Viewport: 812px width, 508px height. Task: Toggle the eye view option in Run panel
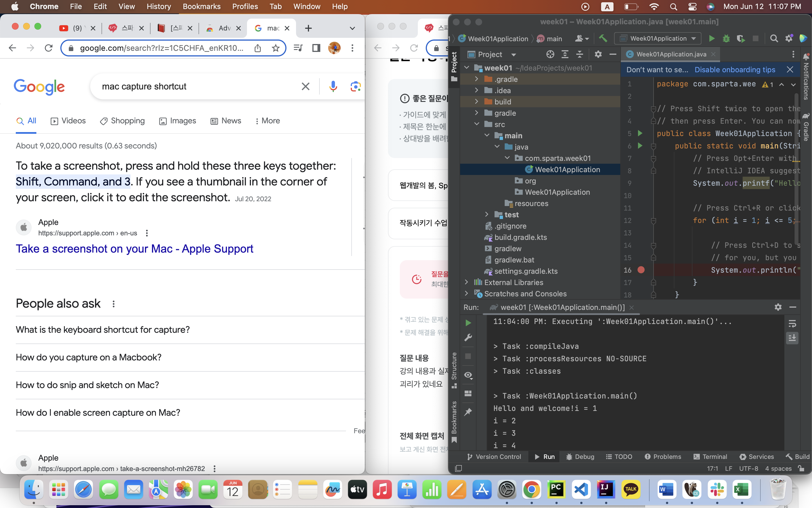tap(468, 375)
